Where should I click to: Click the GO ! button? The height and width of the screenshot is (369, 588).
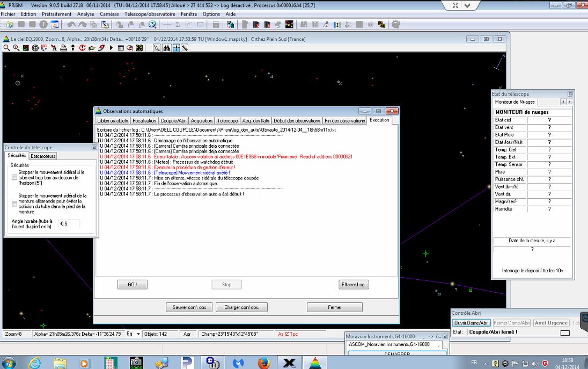point(132,285)
